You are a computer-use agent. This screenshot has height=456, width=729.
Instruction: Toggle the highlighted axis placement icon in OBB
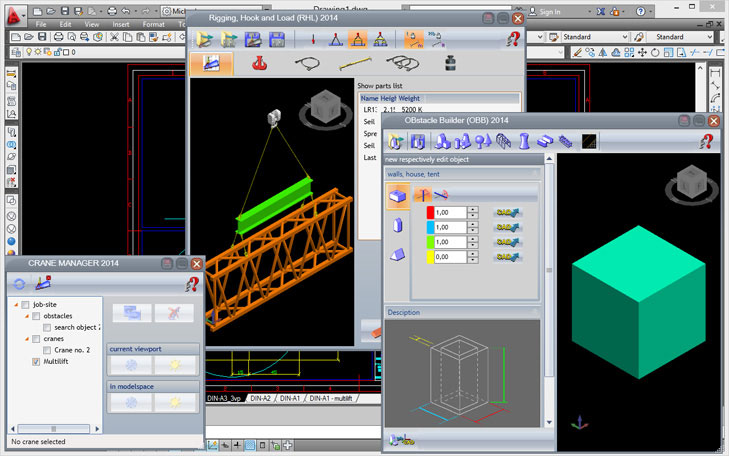click(423, 195)
